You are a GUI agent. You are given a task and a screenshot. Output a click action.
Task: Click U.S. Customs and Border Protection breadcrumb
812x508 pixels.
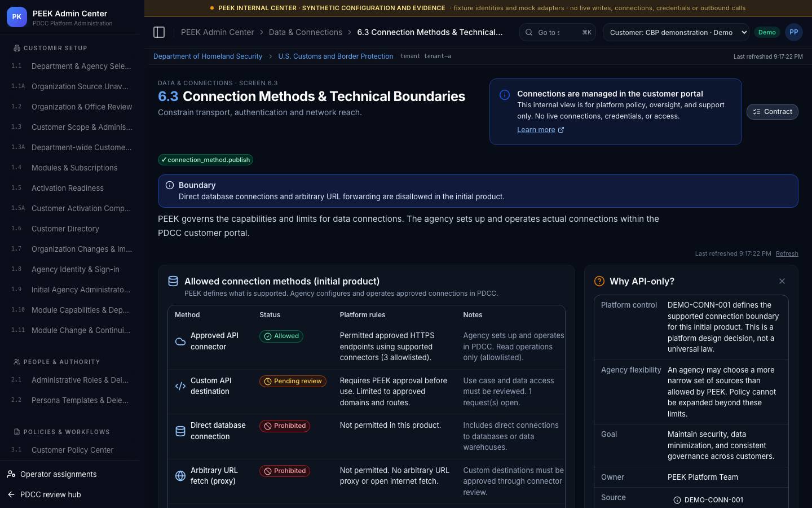click(336, 56)
